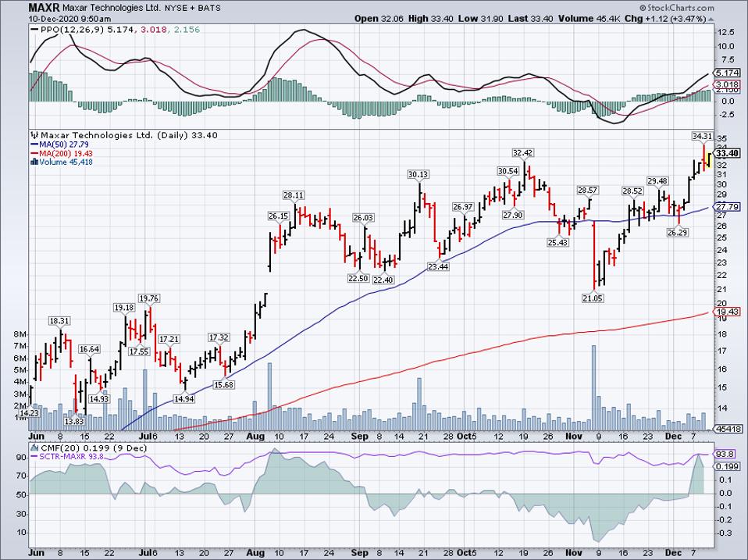Click the 22.40 price low label
The height and width of the screenshot is (560, 748).
[x=383, y=280]
